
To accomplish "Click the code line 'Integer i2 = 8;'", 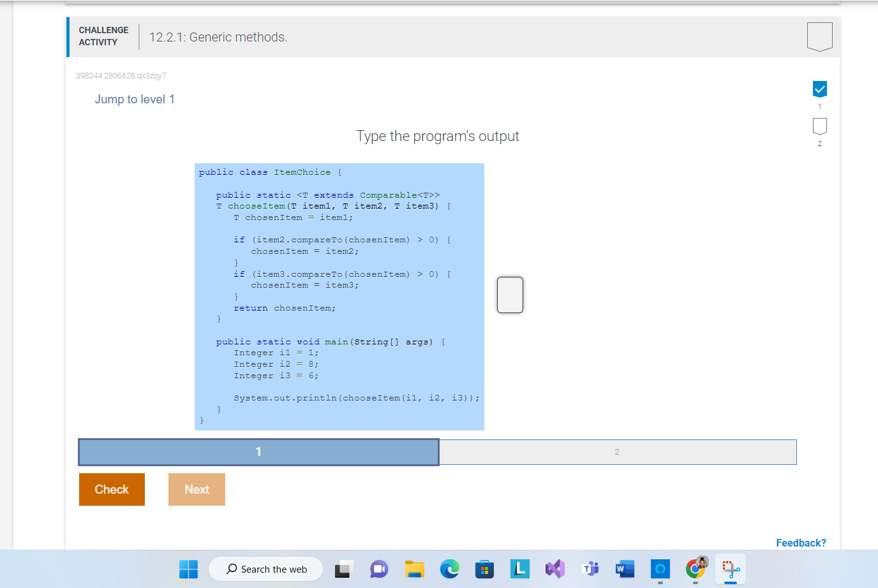I will (x=276, y=364).
